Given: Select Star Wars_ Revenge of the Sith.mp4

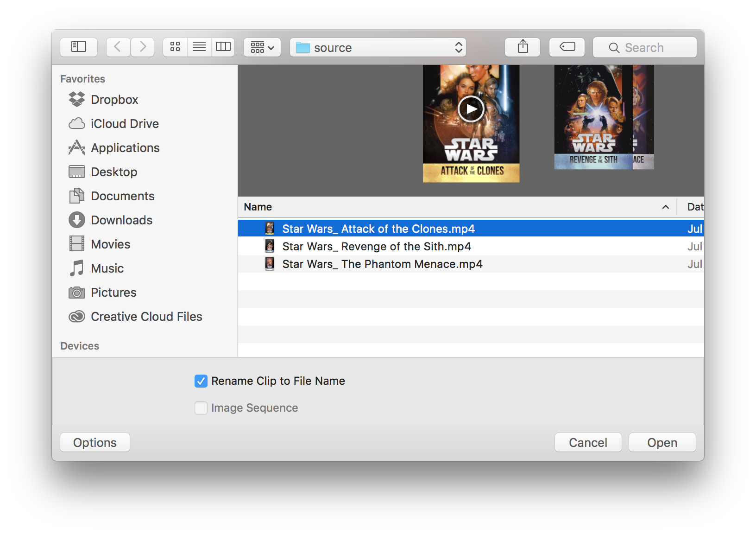Looking at the screenshot, I should click(x=471, y=246).
